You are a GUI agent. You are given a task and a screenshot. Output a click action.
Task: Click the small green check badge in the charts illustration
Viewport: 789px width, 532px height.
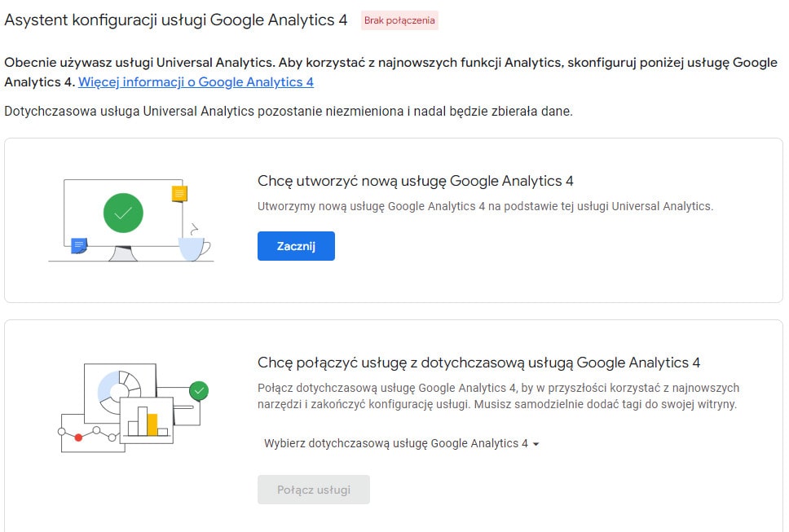pyautogui.click(x=198, y=390)
